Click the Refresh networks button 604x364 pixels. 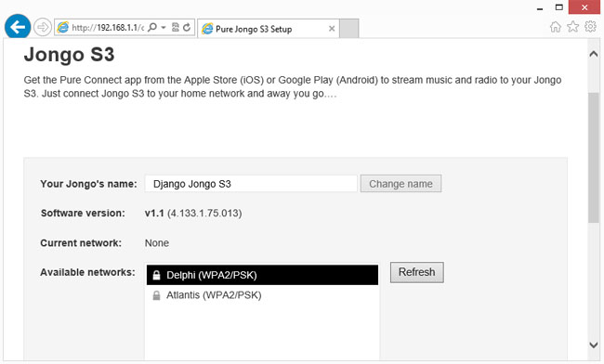click(417, 272)
